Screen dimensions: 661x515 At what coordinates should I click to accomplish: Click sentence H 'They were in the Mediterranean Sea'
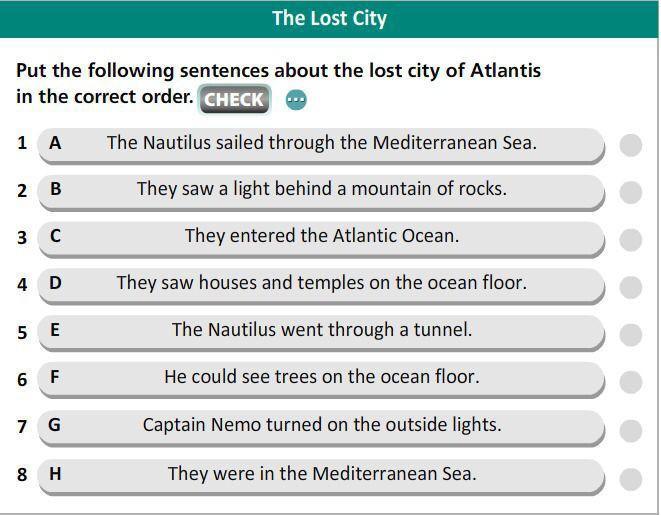coord(321,477)
